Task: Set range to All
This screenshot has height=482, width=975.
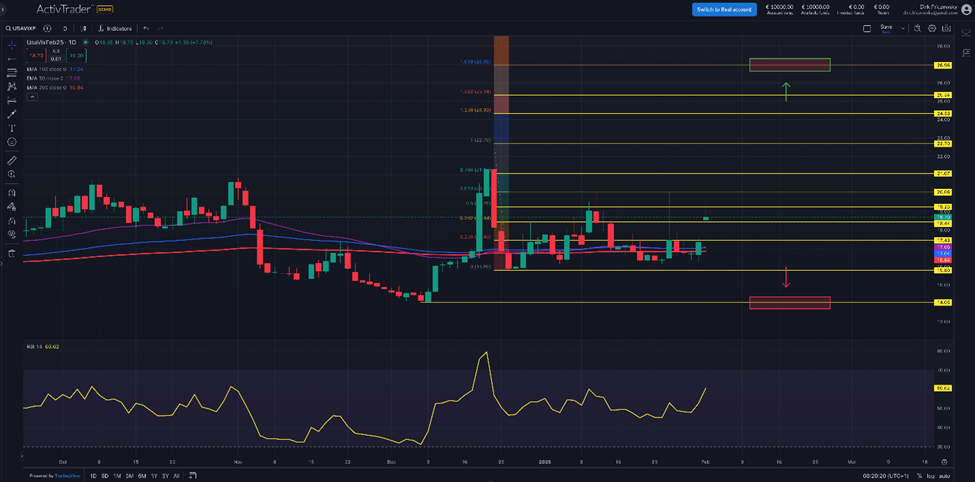Action: pyautogui.click(x=177, y=476)
